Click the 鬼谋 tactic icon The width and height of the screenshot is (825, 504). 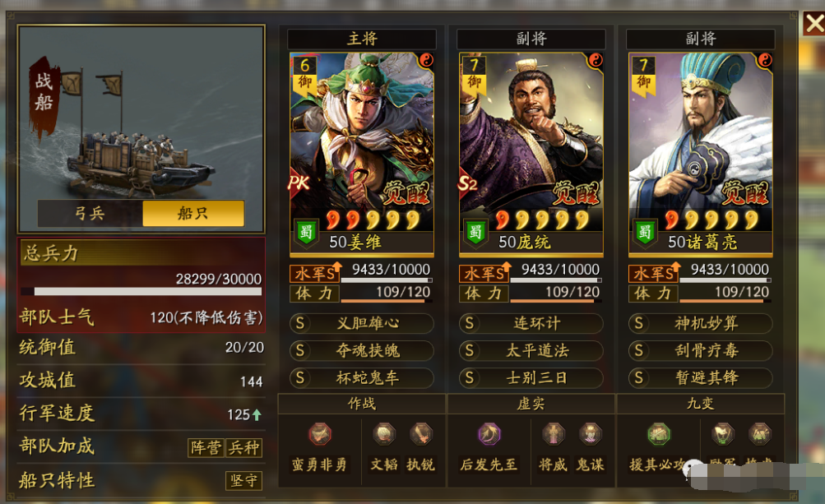coord(590,435)
